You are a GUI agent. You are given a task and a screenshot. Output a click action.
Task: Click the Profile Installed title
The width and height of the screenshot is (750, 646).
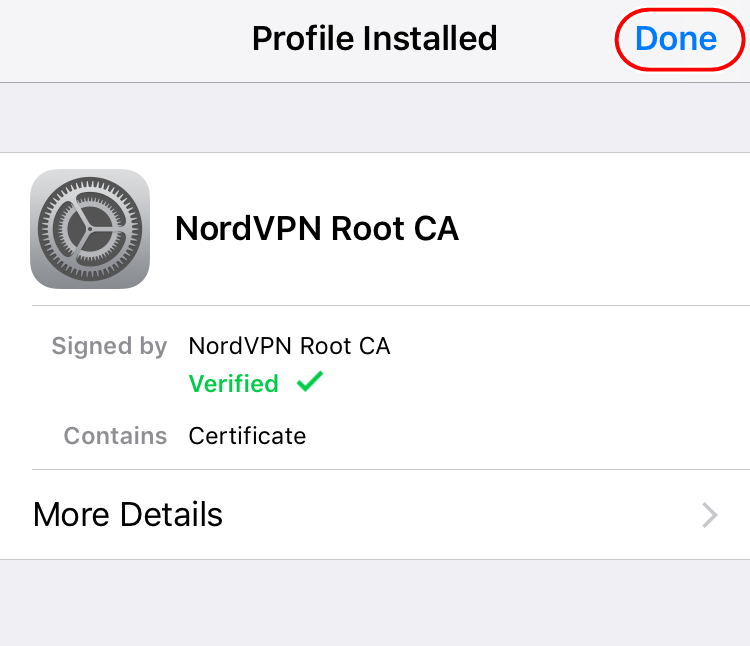coord(374,39)
